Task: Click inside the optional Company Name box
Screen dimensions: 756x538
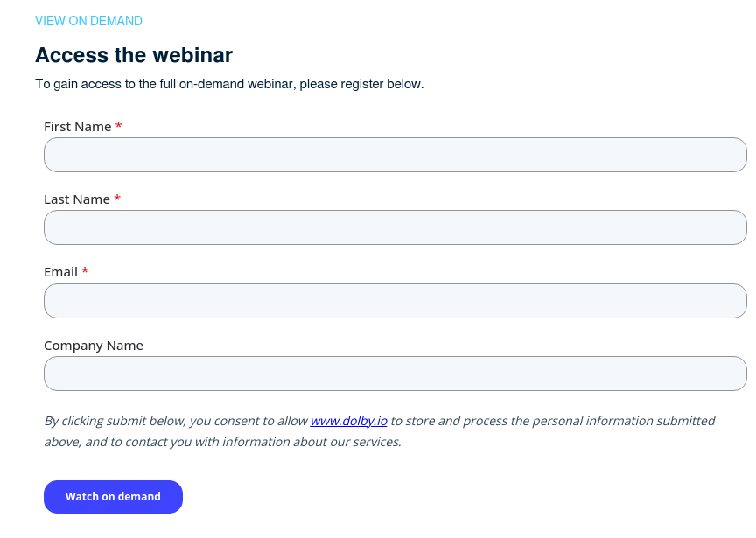Action: [x=395, y=373]
